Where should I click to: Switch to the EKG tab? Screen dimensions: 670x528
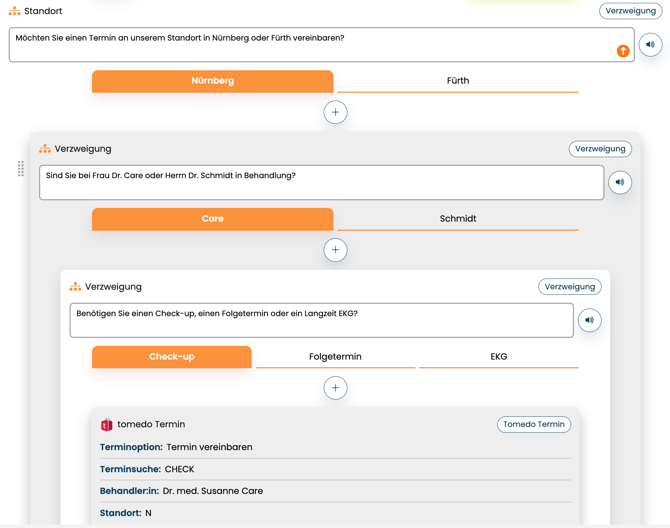click(x=498, y=357)
